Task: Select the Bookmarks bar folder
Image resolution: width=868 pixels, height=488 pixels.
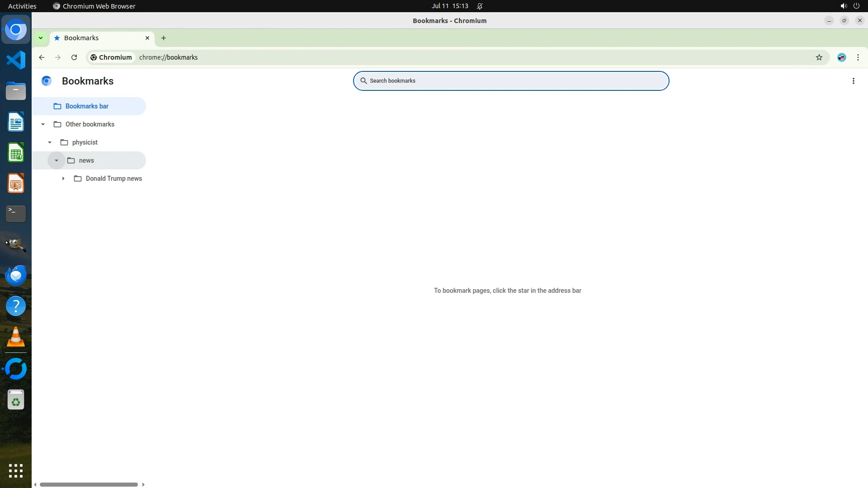Action: [x=87, y=106]
